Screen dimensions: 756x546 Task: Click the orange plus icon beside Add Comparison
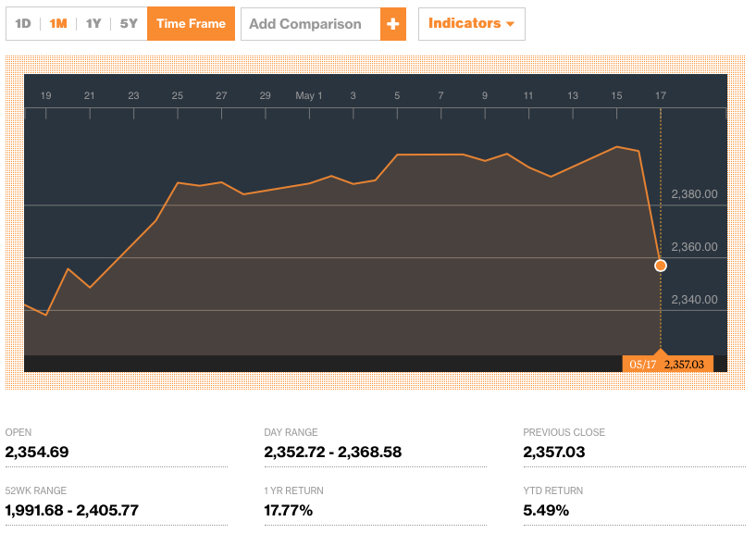[393, 24]
